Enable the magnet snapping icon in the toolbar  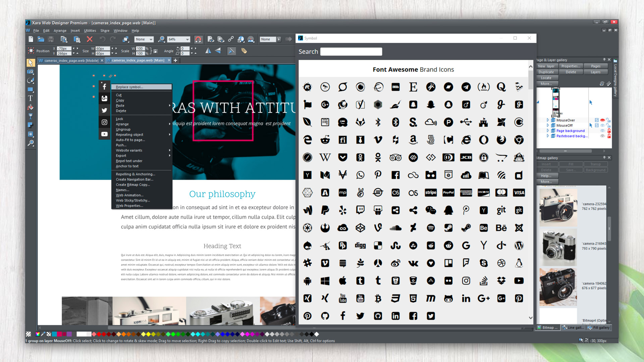199,39
